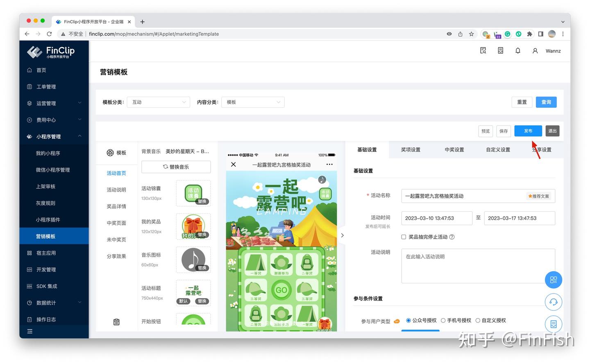
Task: Select 奖品详情 page
Action: (x=116, y=206)
